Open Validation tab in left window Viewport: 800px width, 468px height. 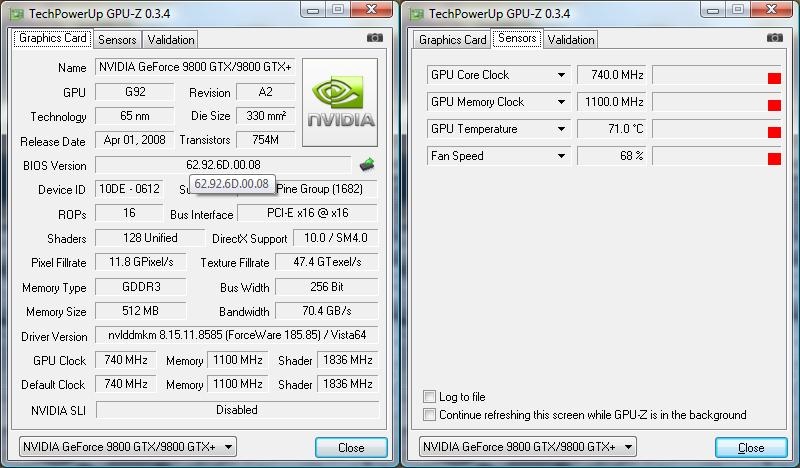point(170,40)
